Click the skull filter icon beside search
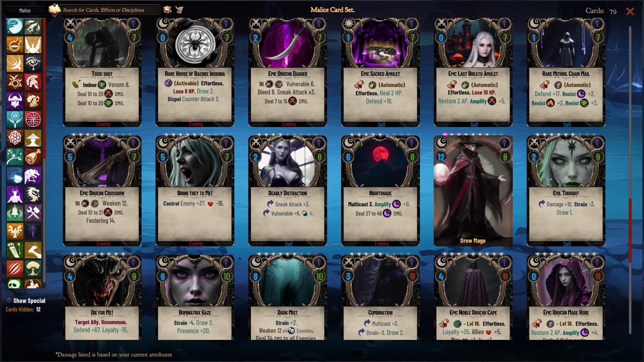The height and width of the screenshot is (362, 644). click(167, 10)
